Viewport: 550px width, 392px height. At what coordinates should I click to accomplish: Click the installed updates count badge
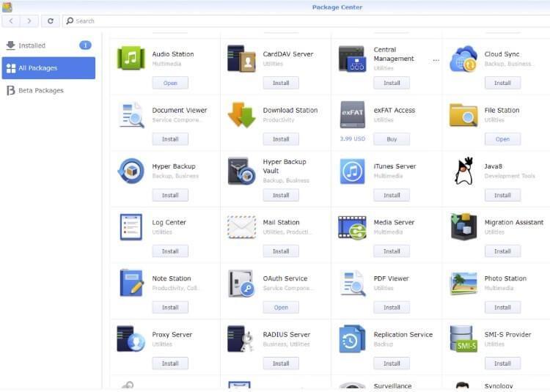coord(85,45)
